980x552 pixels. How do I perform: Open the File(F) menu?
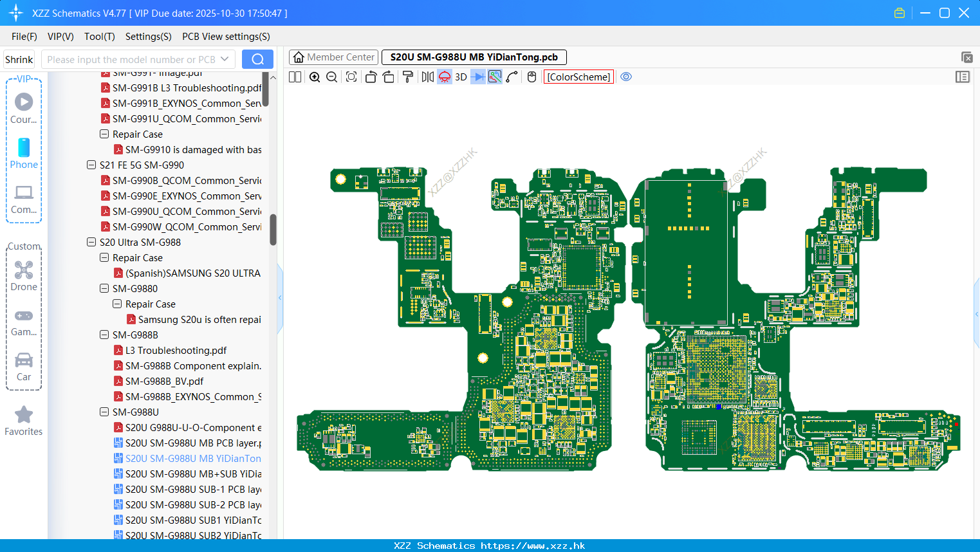[x=24, y=37]
